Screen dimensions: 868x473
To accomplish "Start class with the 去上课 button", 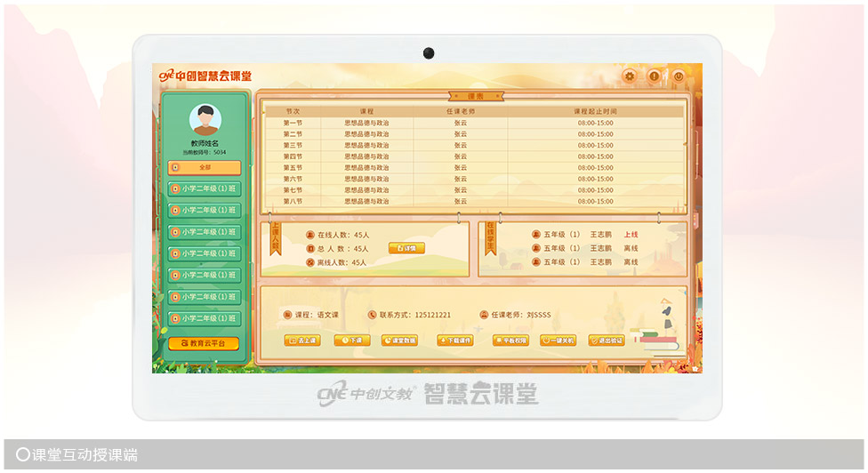I will click(x=302, y=340).
